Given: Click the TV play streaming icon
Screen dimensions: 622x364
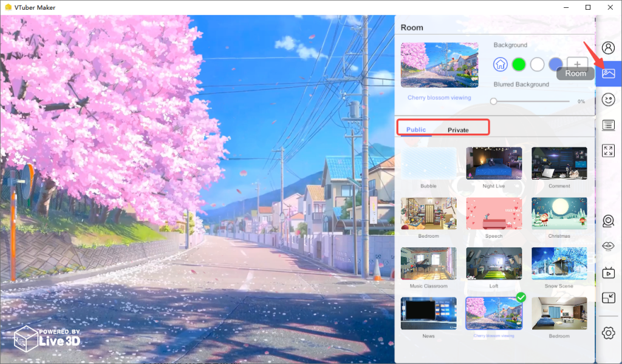Looking at the screenshot, I should pyautogui.click(x=608, y=272).
